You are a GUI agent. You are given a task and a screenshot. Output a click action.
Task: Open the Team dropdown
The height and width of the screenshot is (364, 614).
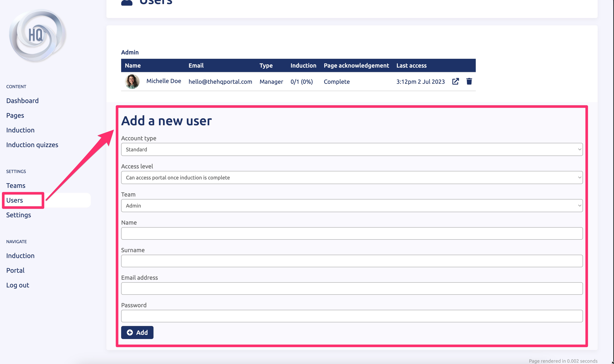tap(351, 206)
